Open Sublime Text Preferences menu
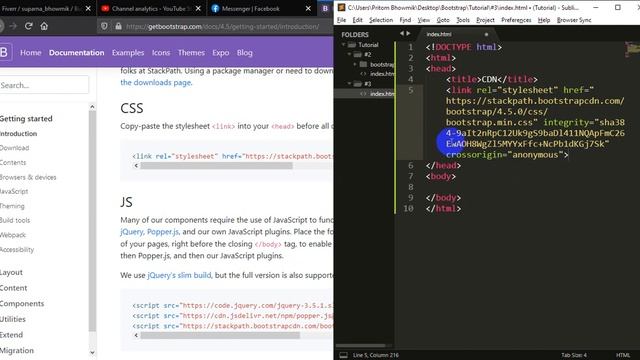Image resolution: width=640 pixels, height=360 pixels. point(516,20)
